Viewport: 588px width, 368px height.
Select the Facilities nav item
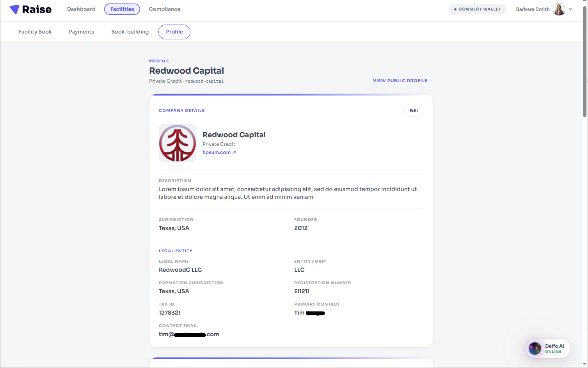(122, 9)
